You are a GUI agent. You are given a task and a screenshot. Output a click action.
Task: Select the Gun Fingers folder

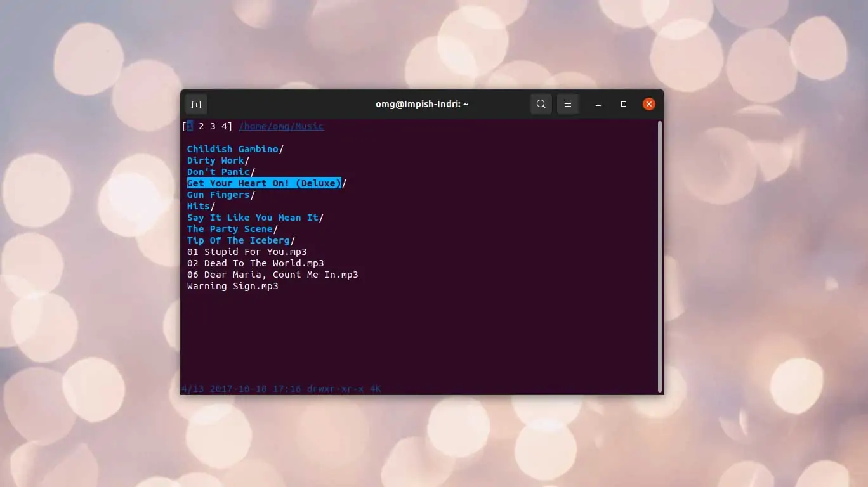point(218,195)
